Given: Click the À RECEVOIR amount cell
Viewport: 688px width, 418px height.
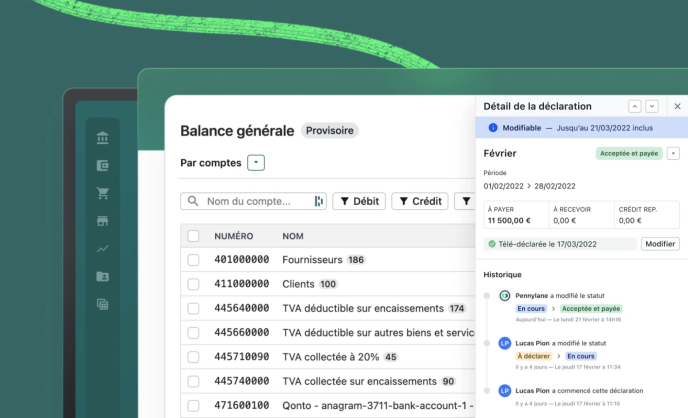Looking at the screenshot, I should pos(581,215).
